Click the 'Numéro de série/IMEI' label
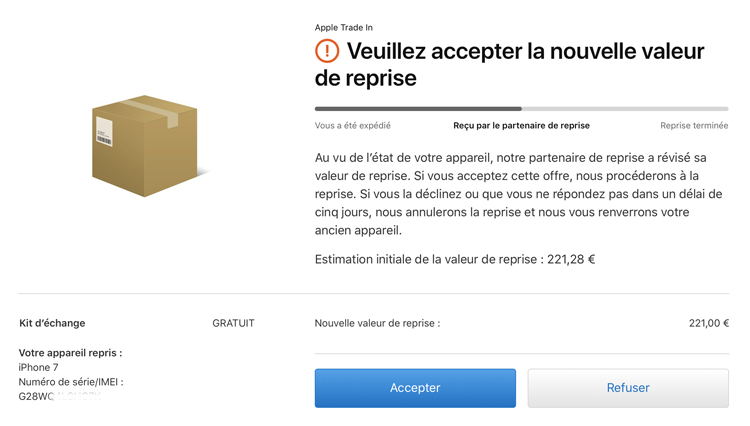This screenshot has height=426, width=750. tap(71, 382)
